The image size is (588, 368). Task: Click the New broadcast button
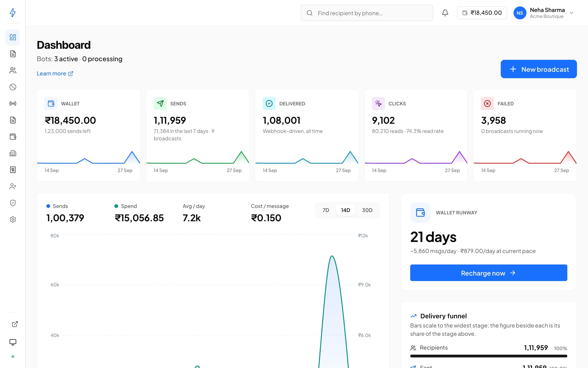click(x=538, y=69)
